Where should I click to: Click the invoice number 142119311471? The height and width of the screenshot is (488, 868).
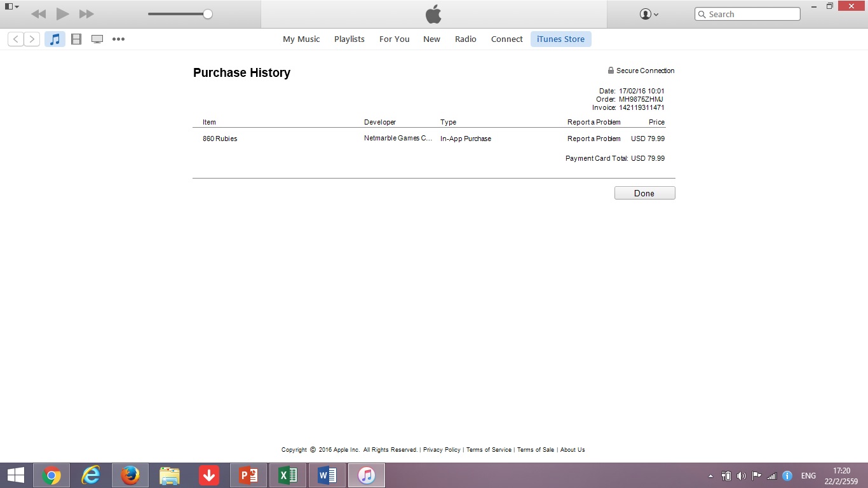pos(642,108)
